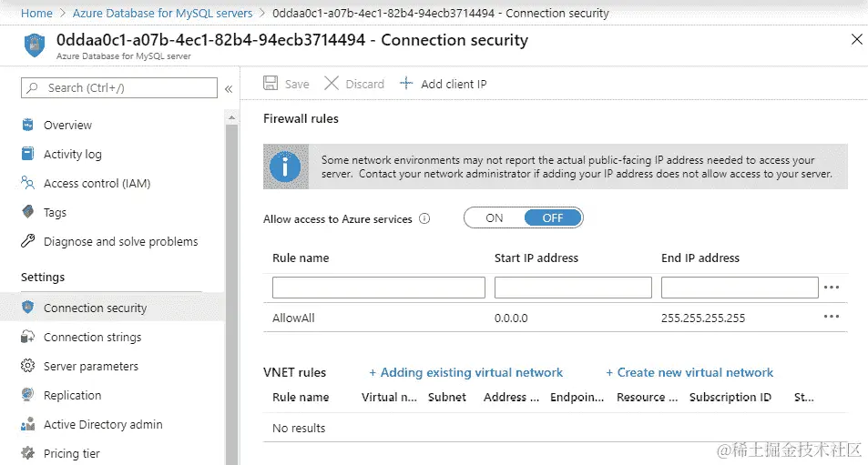Click the Server parameters gear icon
The image size is (868, 465).
[x=27, y=366]
